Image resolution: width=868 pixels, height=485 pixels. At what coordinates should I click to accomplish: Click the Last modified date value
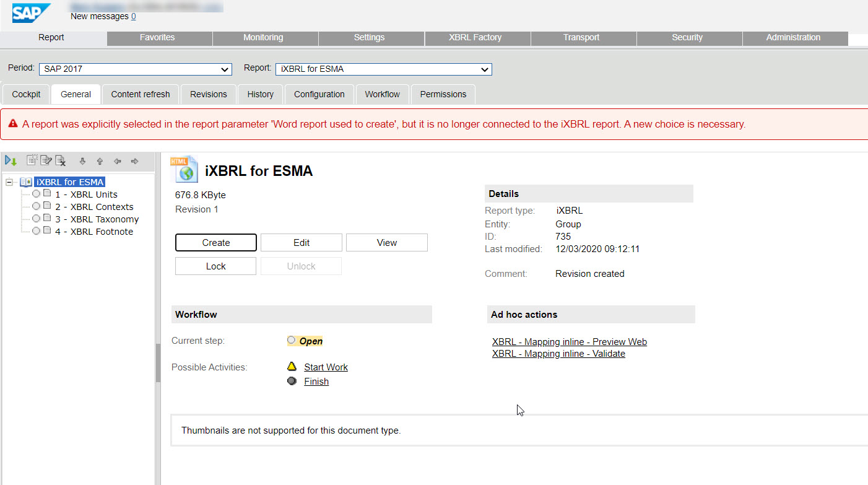pyautogui.click(x=597, y=249)
